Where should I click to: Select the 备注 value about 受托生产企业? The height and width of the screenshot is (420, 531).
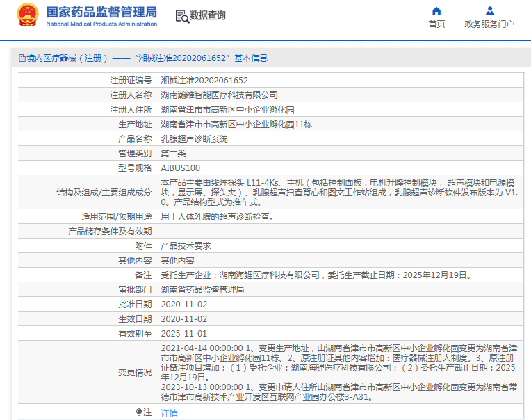tap(316, 275)
